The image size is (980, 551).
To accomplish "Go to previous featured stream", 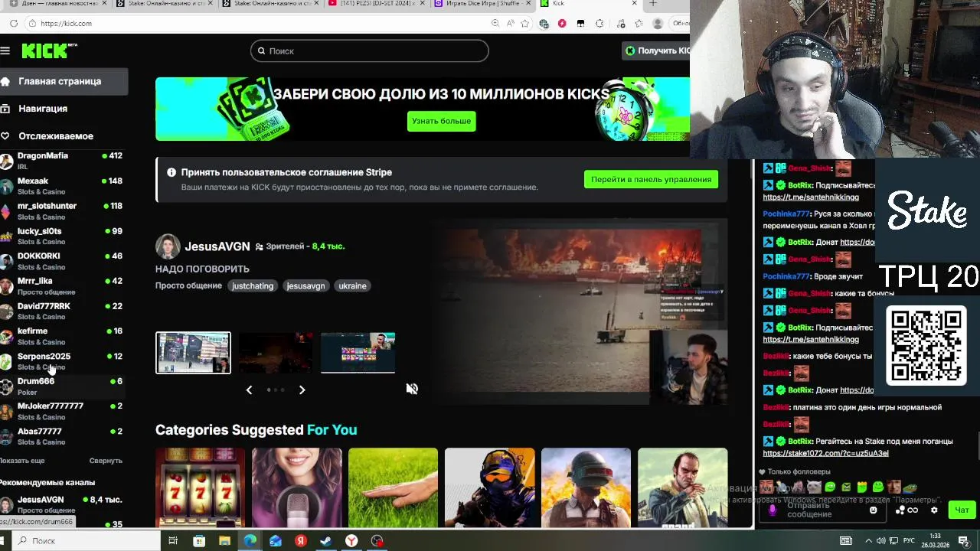I will (249, 390).
